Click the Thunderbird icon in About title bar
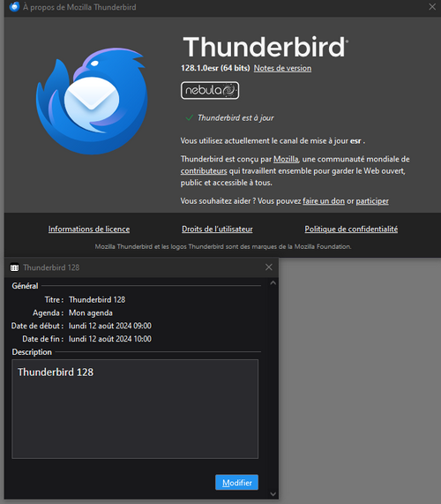The image size is (441, 504). [x=14, y=7]
